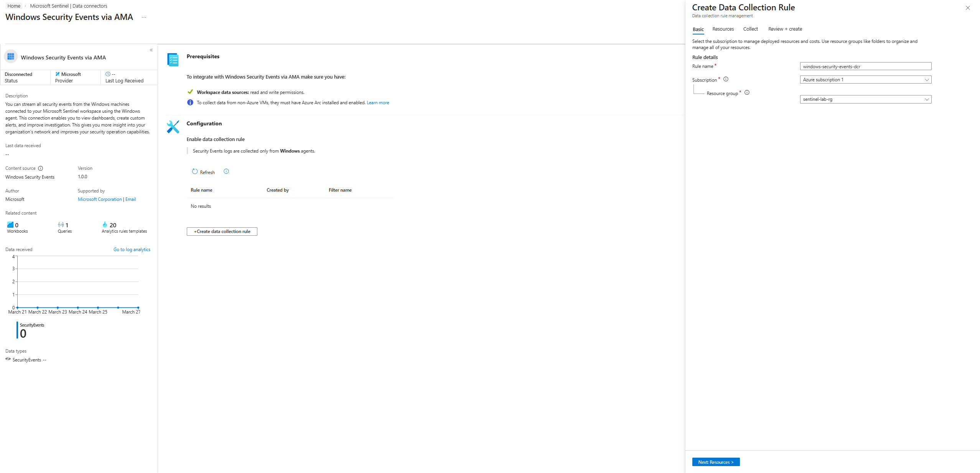
Task: Collapse the connector details pane chevron
Action: [x=151, y=50]
